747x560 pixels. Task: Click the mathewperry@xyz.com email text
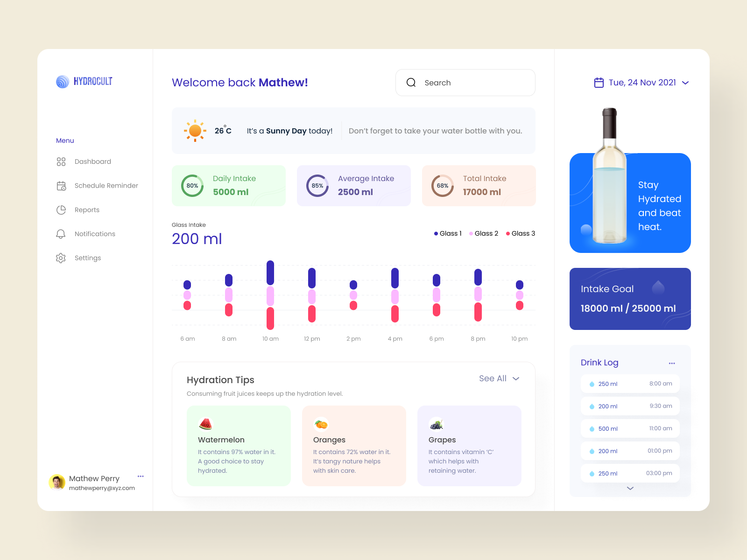[x=102, y=488]
